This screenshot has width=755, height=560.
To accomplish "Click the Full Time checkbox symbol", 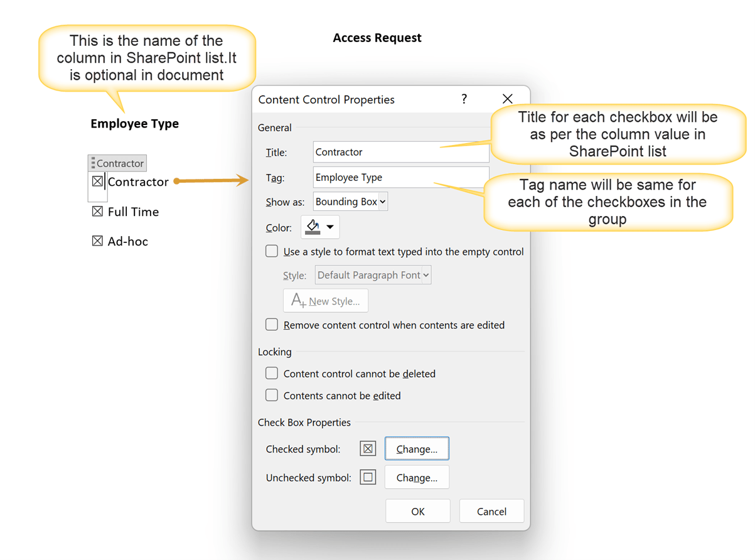I will coord(97,212).
